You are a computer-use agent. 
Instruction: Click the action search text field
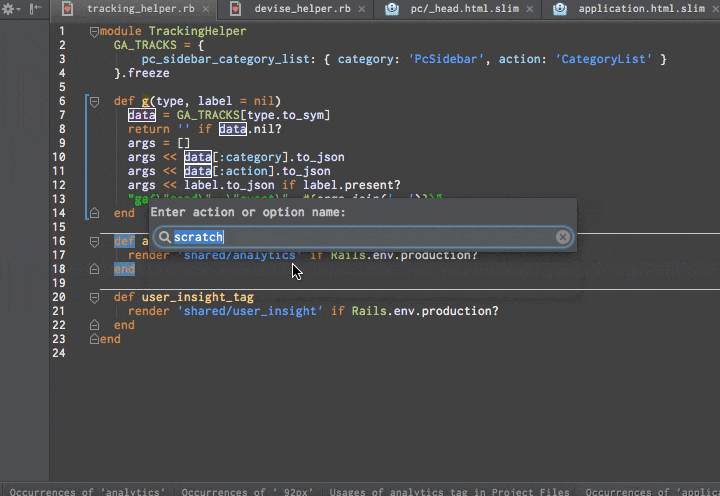coord(363,237)
